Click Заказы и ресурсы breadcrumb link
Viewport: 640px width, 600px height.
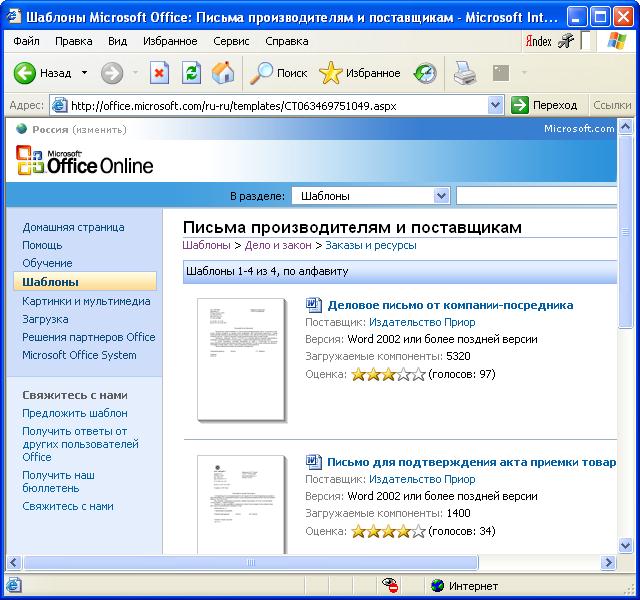pos(371,245)
